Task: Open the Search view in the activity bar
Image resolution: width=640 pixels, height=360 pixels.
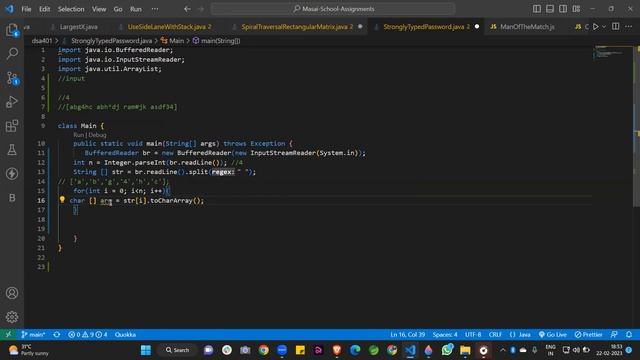Action: click(12, 53)
